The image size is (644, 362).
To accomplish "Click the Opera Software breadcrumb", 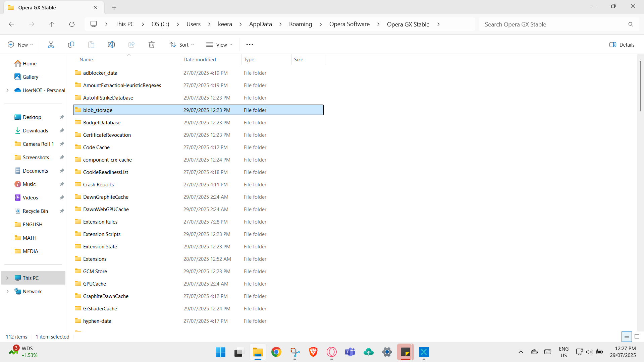I will (349, 24).
